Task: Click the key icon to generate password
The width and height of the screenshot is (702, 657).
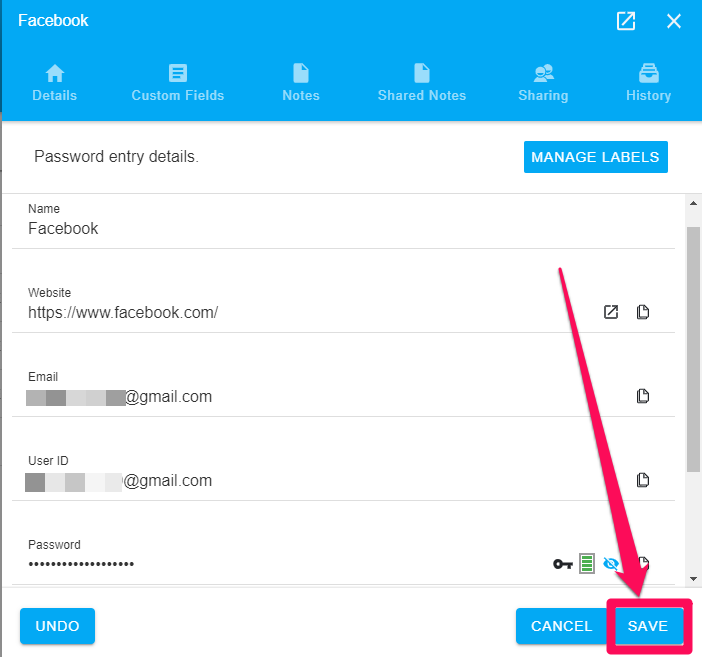Action: tap(563, 564)
